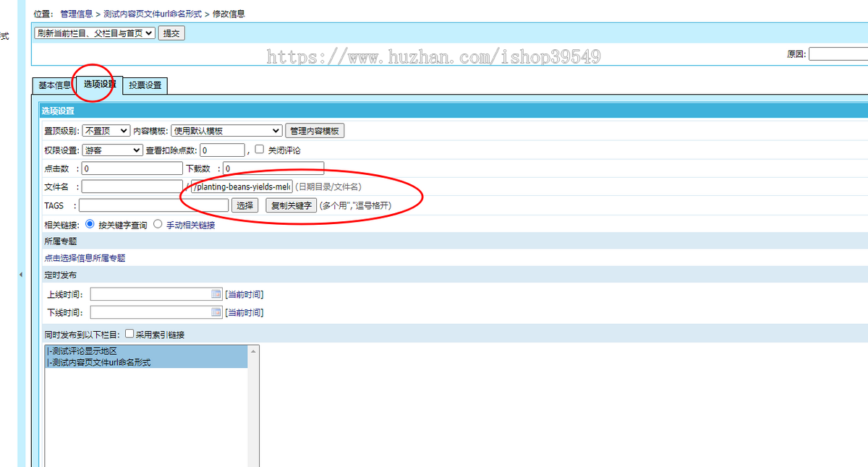
Task: Click the 选择 button beside TAGS
Action: 245,205
